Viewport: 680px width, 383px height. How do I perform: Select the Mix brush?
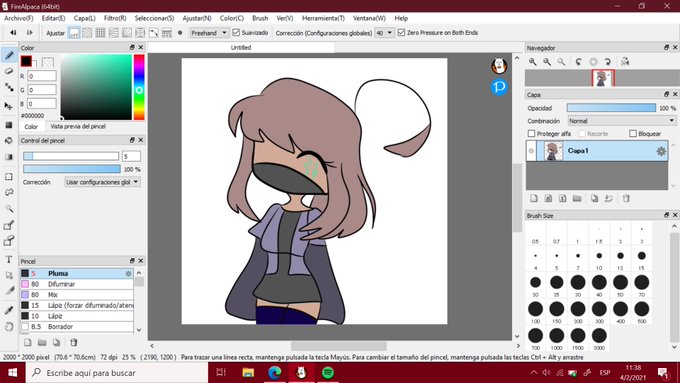coord(76,295)
